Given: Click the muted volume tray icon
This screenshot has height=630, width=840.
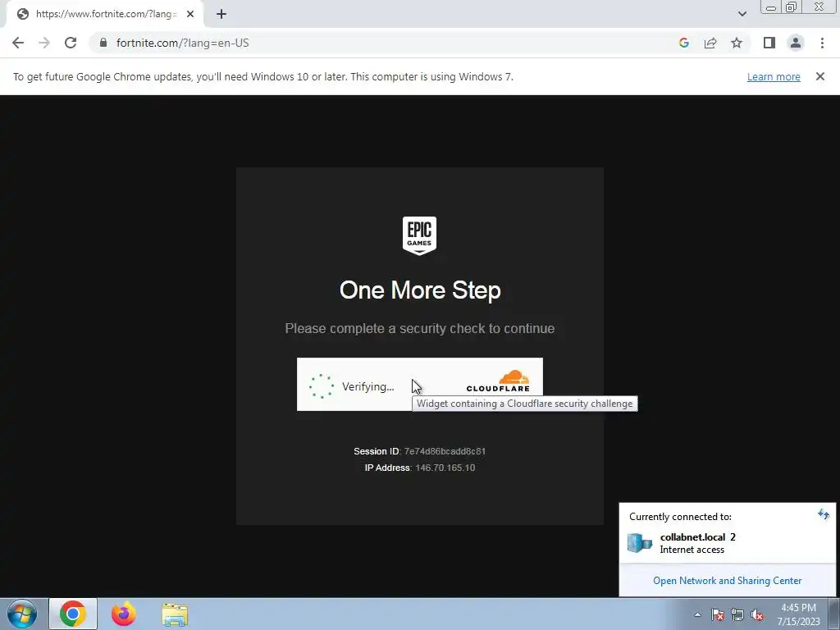Looking at the screenshot, I should (757, 614).
